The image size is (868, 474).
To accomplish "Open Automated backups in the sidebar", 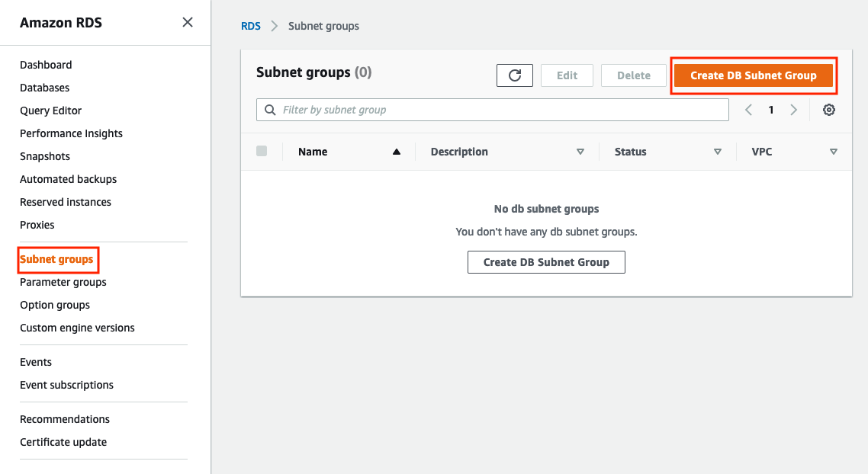I will pyautogui.click(x=69, y=179).
